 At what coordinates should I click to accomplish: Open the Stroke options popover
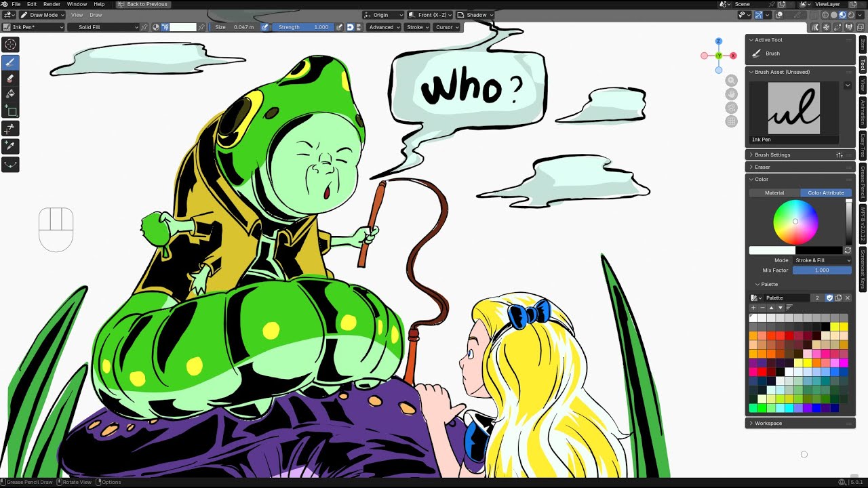(x=417, y=27)
